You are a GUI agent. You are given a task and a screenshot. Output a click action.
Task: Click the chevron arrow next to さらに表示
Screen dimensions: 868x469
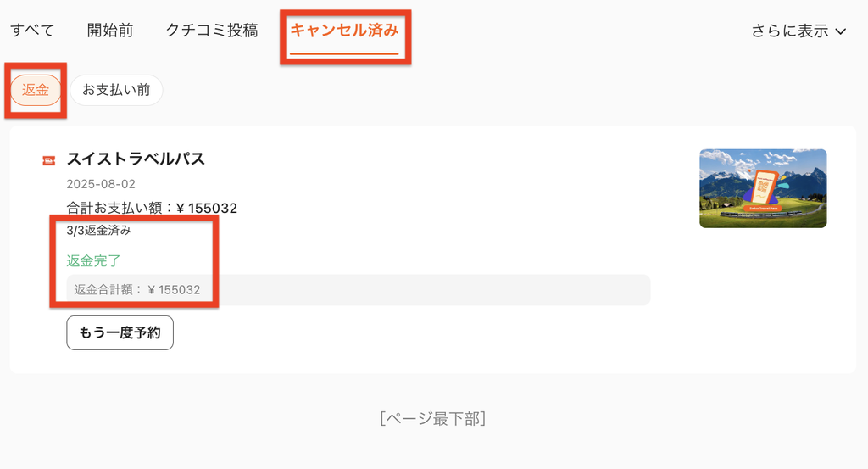(x=841, y=31)
